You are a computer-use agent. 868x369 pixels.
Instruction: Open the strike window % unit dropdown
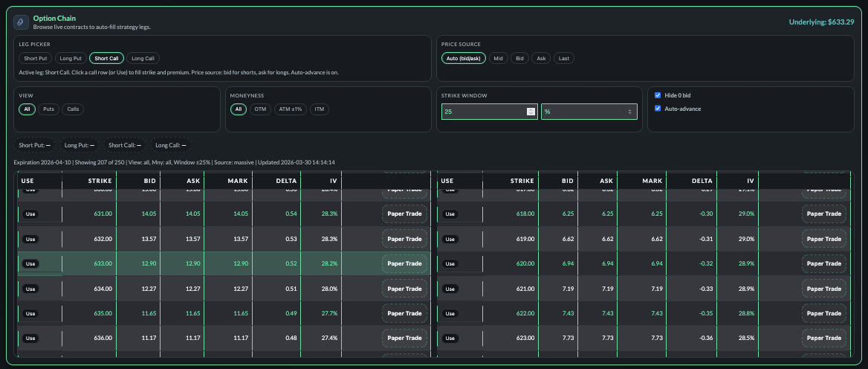(x=589, y=112)
